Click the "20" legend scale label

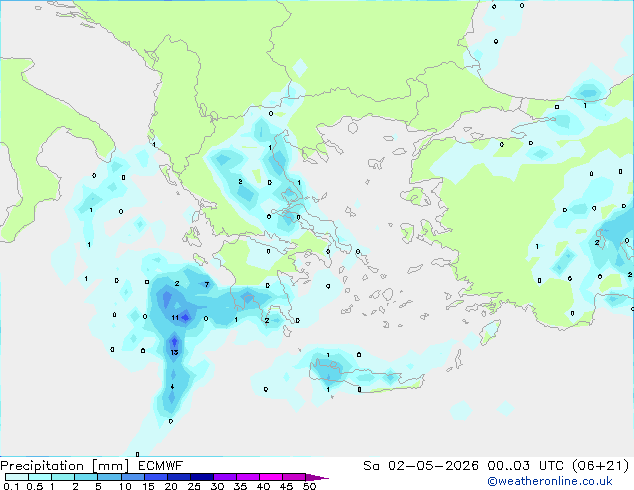[x=171, y=486]
